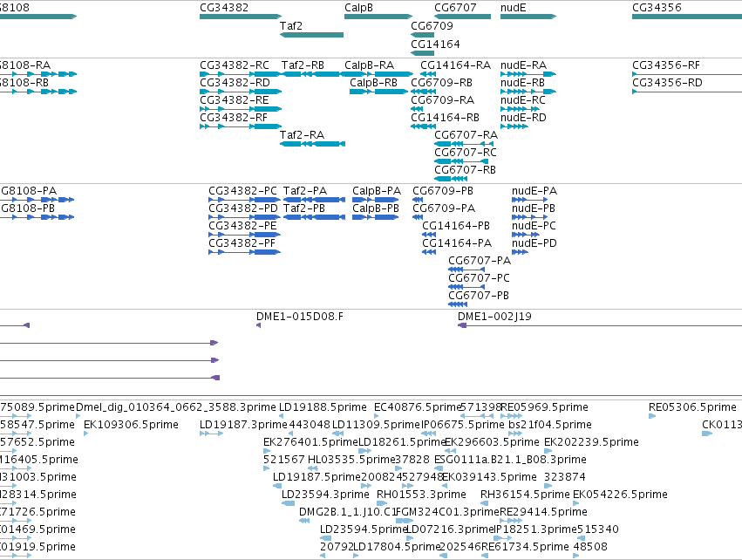Click protein CG34382-PD
The width and height of the screenshot is (742, 560).
coord(243,208)
